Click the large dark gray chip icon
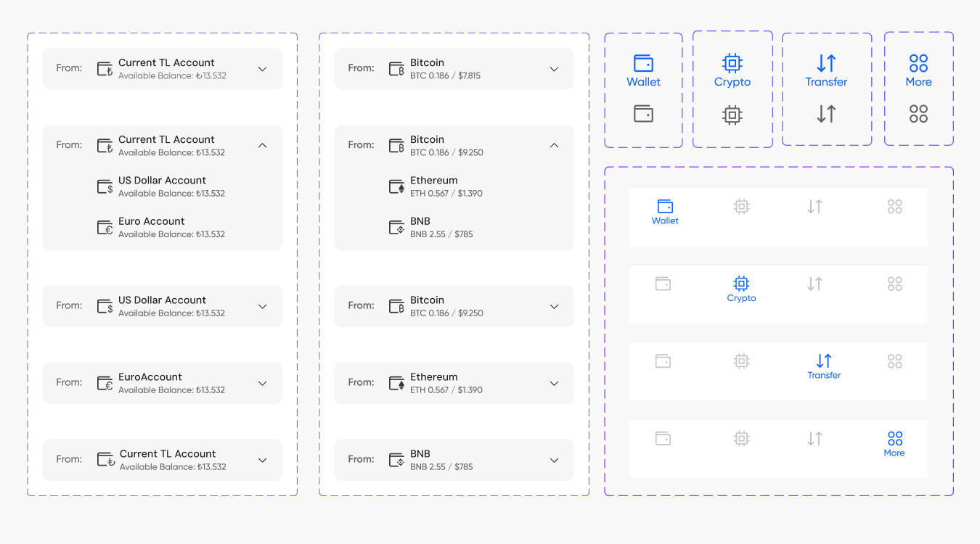The image size is (980, 544). [732, 115]
